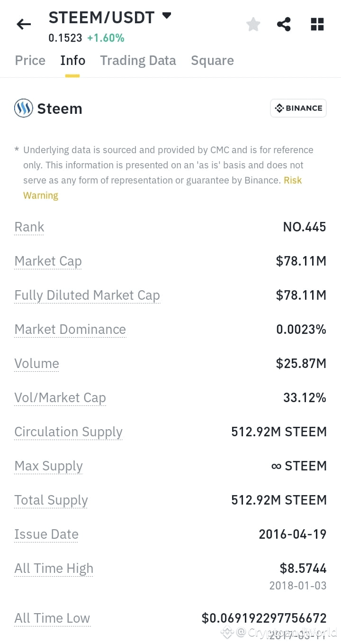Toggle the favorite star for STEEM/USDT

coord(253,24)
